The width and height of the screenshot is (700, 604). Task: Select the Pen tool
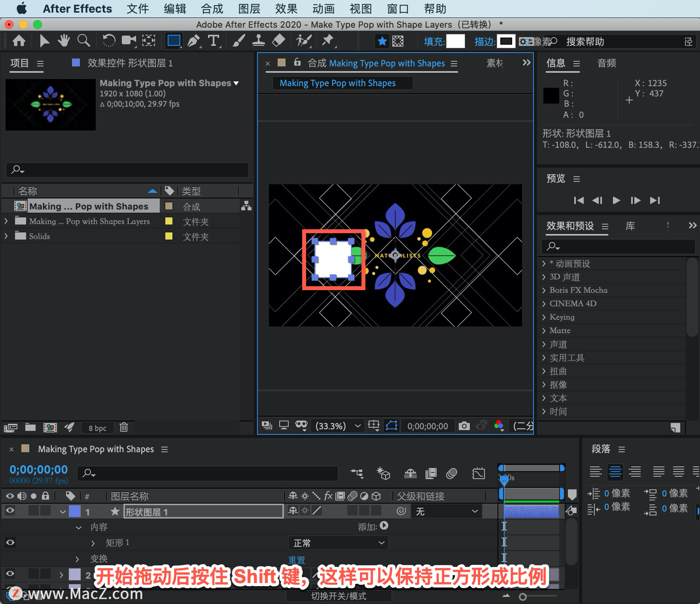[193, 41]
